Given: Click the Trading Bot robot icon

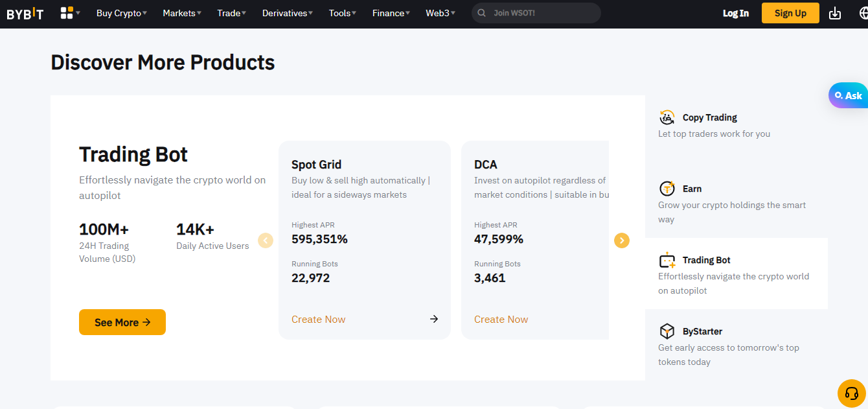Looking at the screenshot, I should pyautogui.click(x=667, y=260).
